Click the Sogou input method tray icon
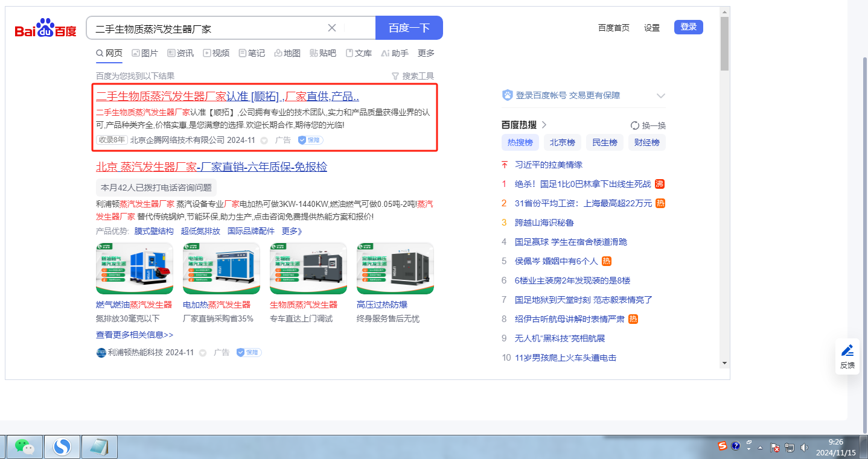The width and height of the screenshot is (868, 459). click(x=723, y=446)
